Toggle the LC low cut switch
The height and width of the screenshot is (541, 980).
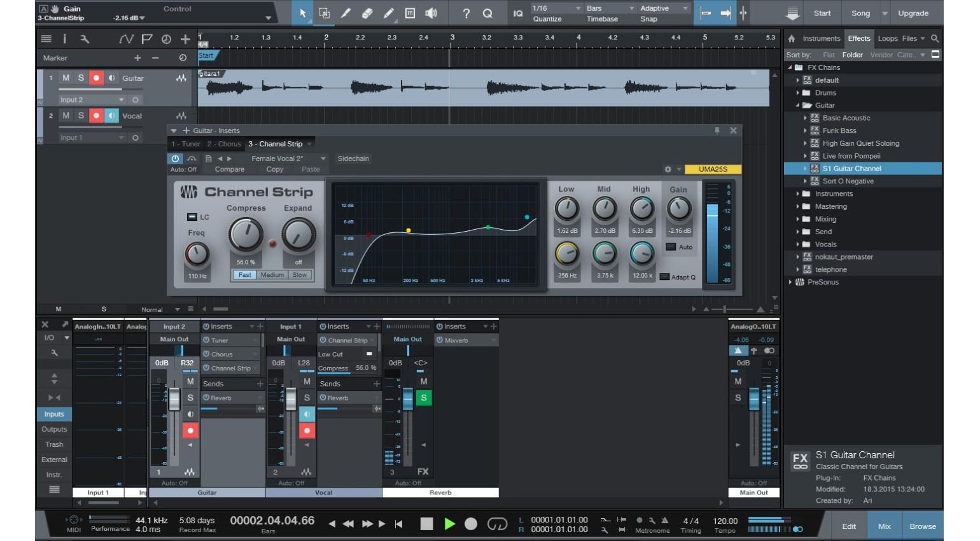[192, 217]
